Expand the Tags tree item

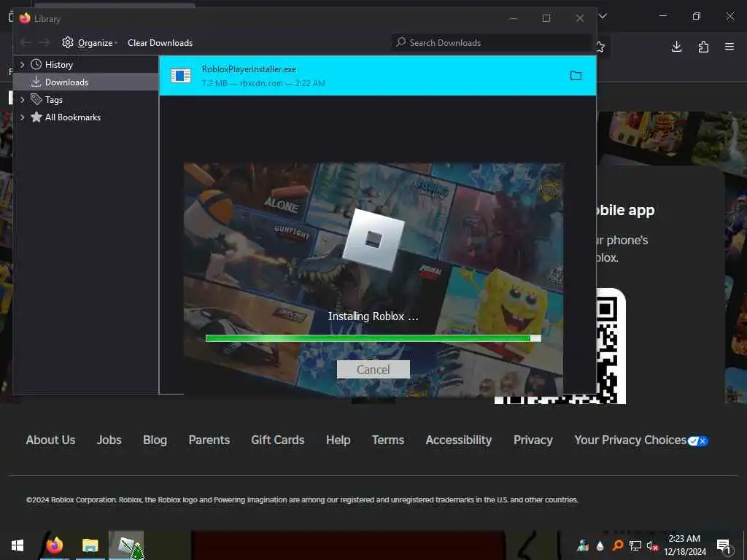coord(22,100)
